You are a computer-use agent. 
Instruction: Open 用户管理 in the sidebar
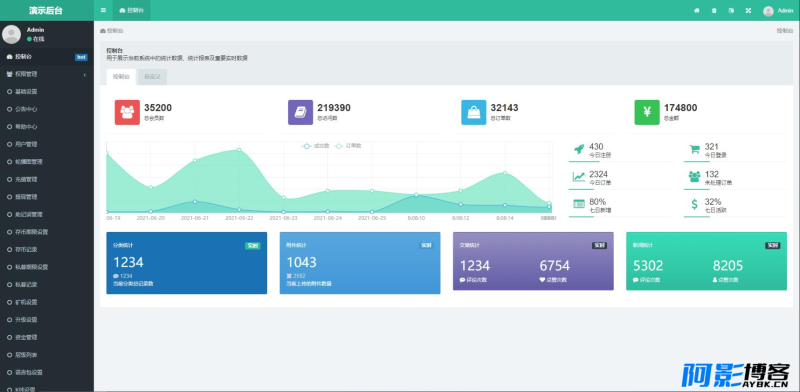47,144
